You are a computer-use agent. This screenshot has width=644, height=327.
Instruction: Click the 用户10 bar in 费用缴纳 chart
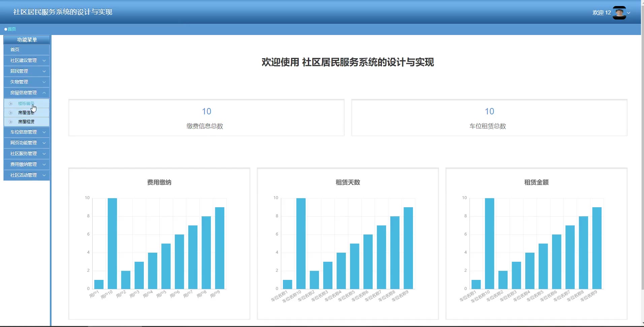pos(112,243)
